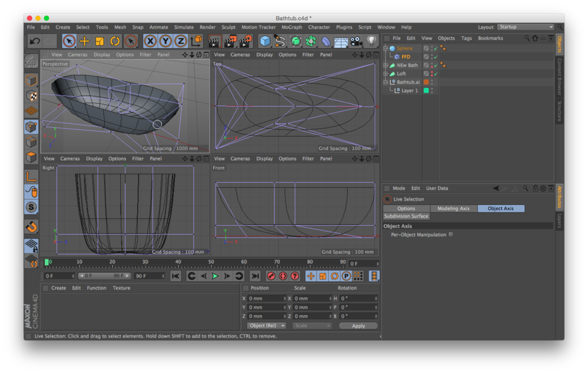
Task: Click the Locked Workplane icon with padlock
Action: (x=32, y=246)
